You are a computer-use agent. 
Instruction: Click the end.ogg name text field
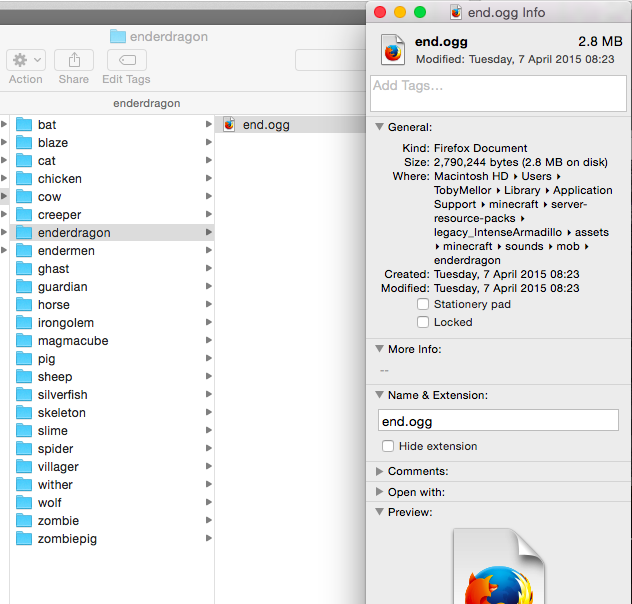498,421
